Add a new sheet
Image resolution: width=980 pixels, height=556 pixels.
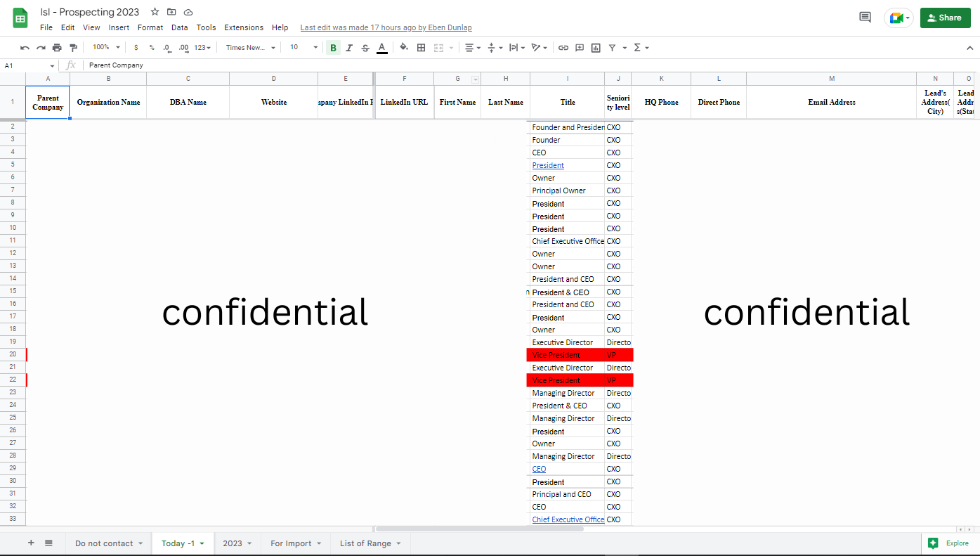point(31,543)
